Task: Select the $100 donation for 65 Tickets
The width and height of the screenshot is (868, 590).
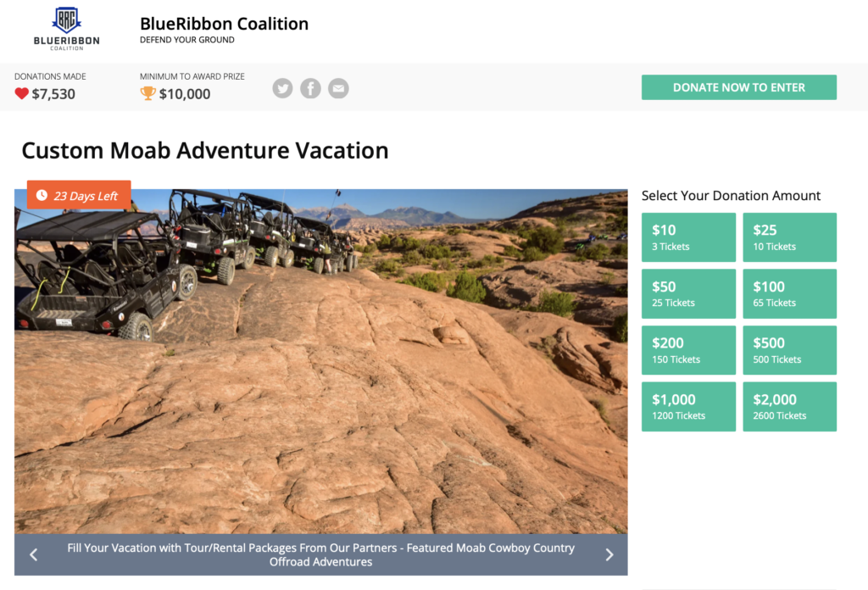Action: pyautogui.click(x=789, y=294)
